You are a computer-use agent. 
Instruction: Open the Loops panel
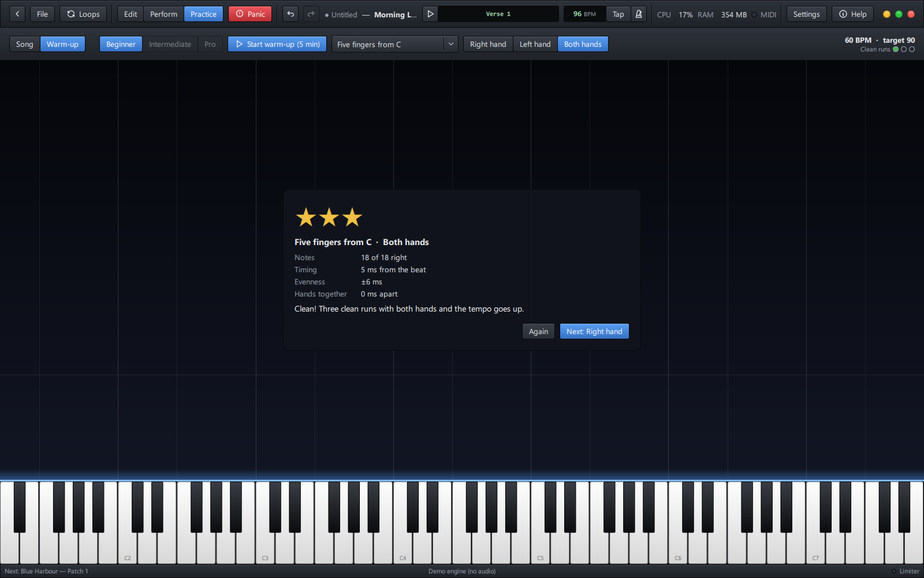point(83,14)
